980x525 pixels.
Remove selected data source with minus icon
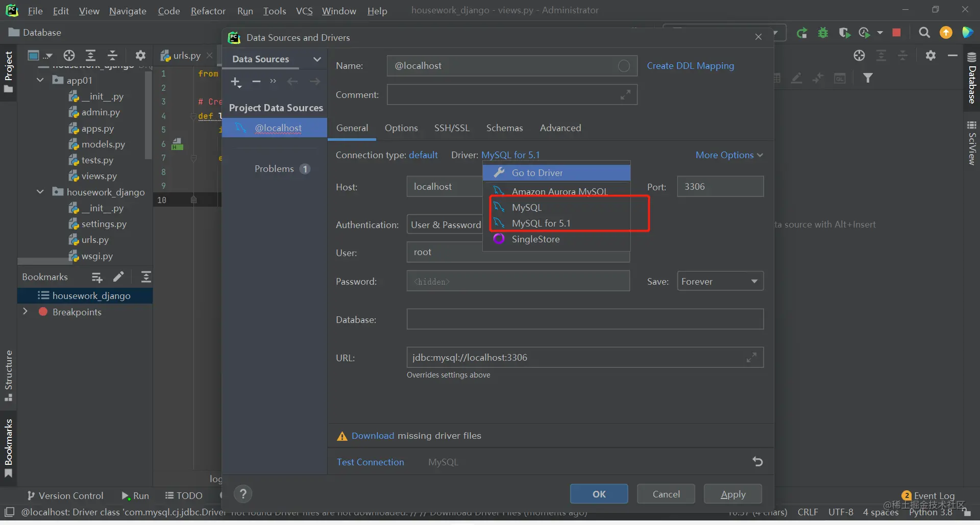[256, 82]
